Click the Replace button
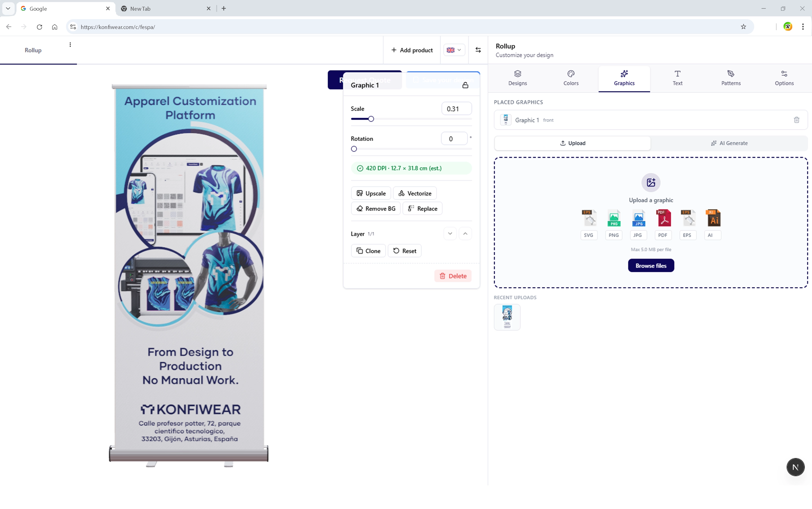This screenshot has height=509, width=812. pos(422,208)
